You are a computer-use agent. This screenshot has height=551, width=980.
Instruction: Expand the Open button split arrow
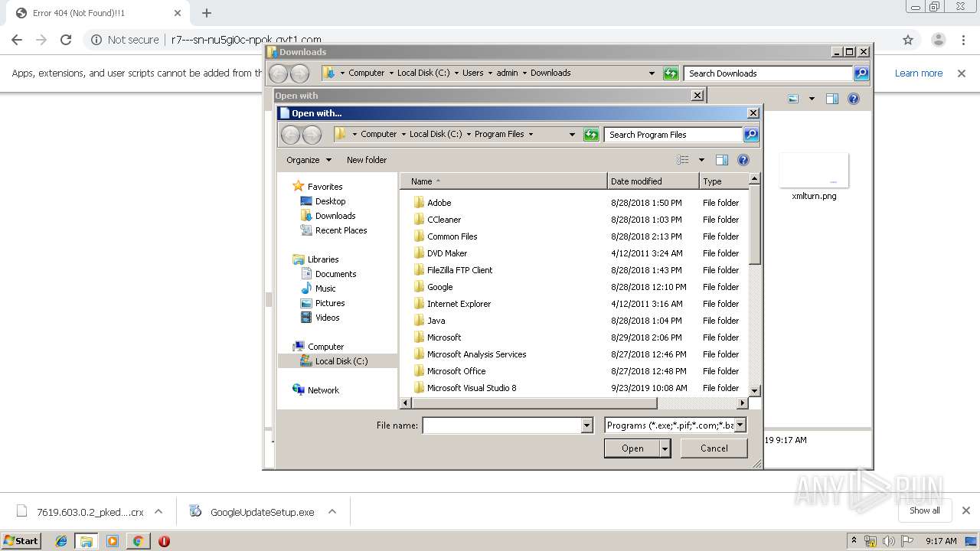click(x=665, y=448)
